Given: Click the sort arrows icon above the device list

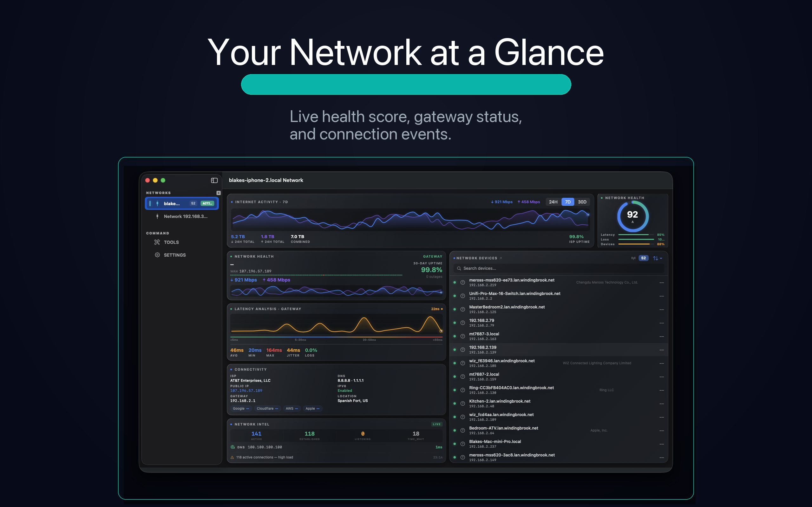Looking at the screenshot, I should pos(656,258).
